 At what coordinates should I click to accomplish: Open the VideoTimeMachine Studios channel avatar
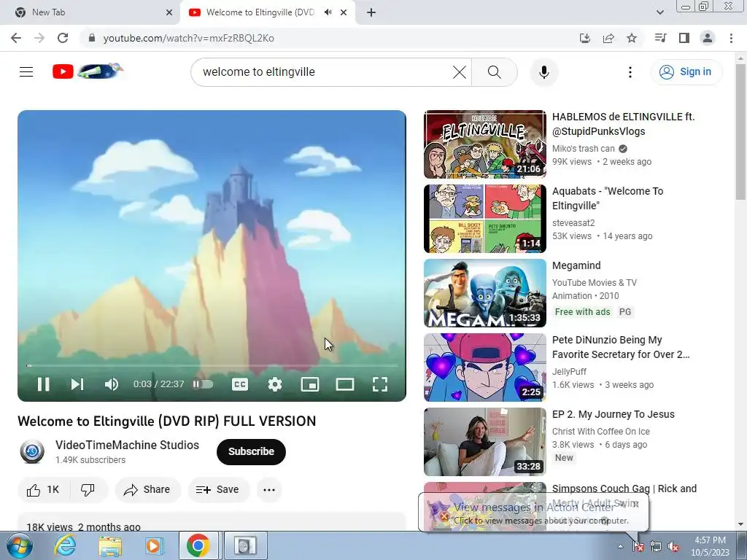point(32,451)
